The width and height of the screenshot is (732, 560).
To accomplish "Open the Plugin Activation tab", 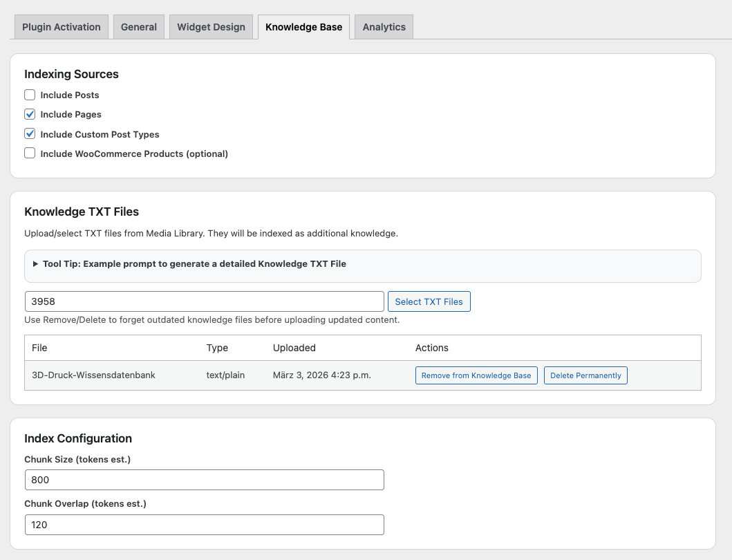I will 61,27.
